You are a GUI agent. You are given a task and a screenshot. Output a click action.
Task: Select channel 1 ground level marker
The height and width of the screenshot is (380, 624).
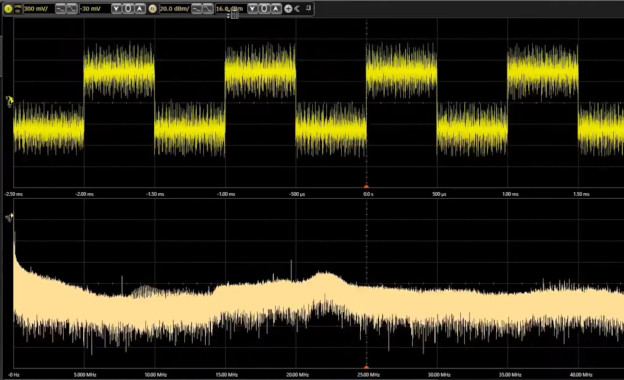pyautogui.click(x=10, y=101)
